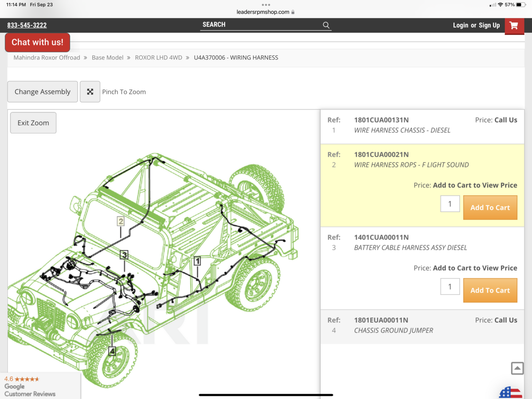Click the shopping cart icon

coord(514,25)
